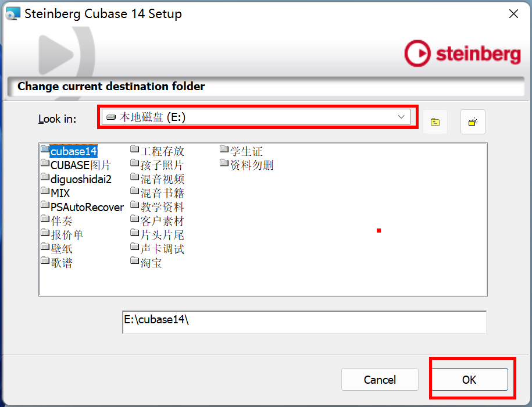Screen dimensions: 532x407
Task: Choose the 客户素材 folder
Action: pos(158,221)
